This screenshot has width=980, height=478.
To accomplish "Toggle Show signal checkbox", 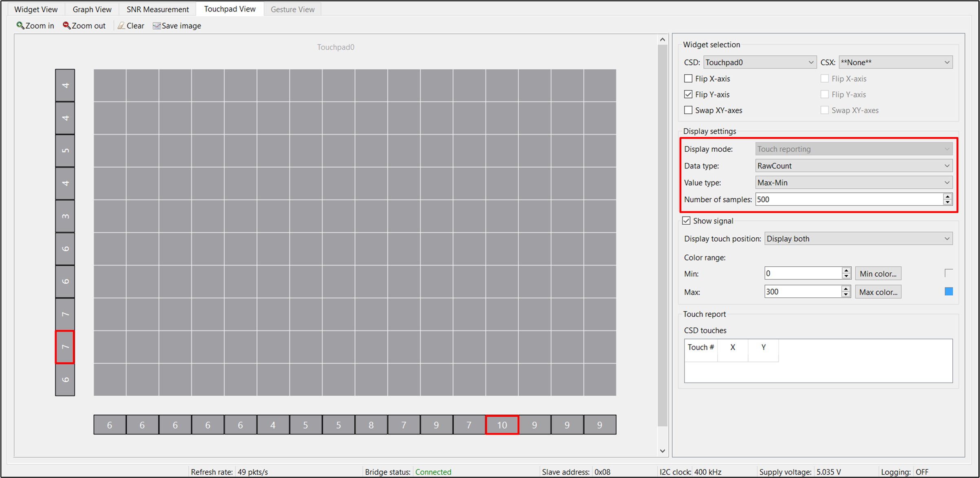I will [x=686, y=221].
